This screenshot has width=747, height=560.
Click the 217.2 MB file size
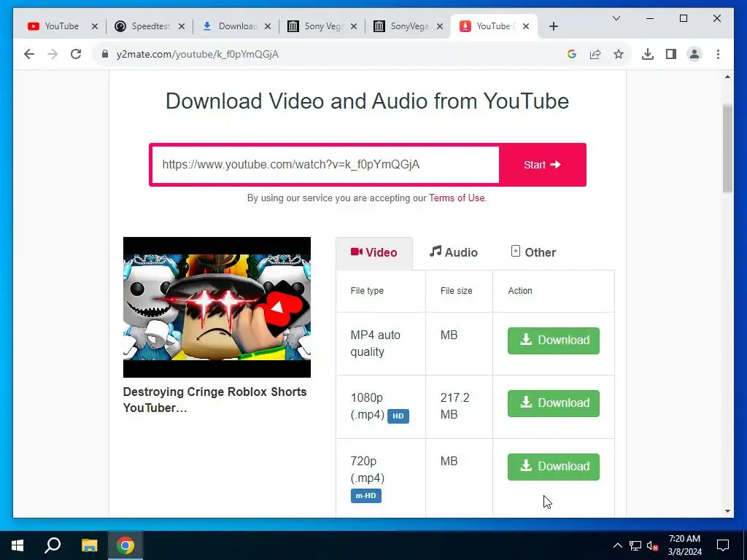pyautogui.click(x=455, y=405)
